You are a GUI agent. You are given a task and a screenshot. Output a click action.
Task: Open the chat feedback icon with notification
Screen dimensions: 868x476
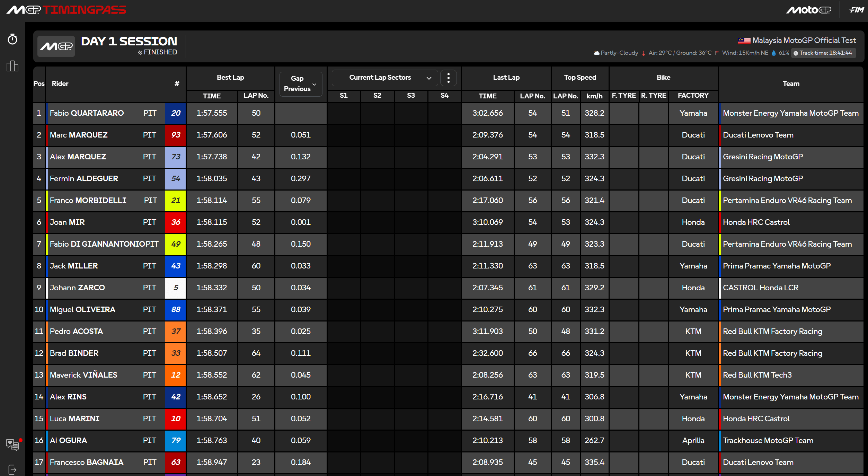(12, 444)
